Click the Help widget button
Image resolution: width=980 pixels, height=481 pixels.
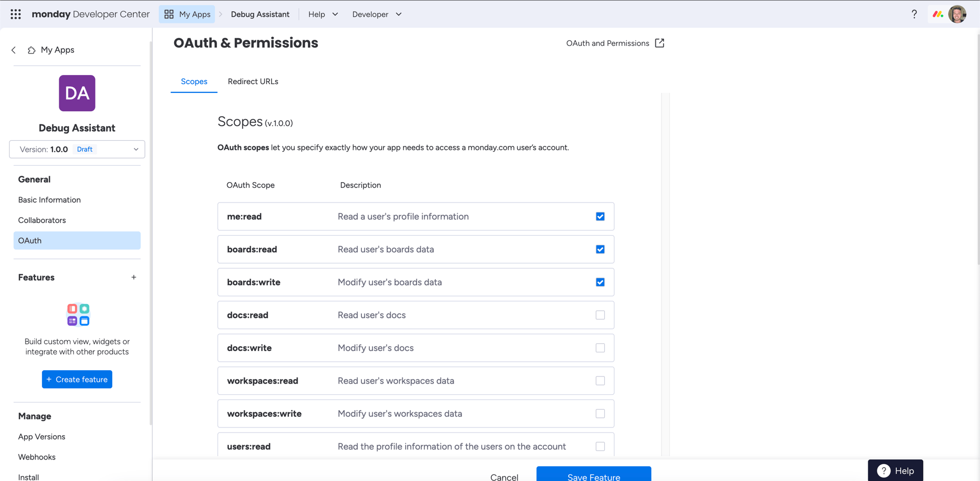pyautogui.click(x=895, y=470)
